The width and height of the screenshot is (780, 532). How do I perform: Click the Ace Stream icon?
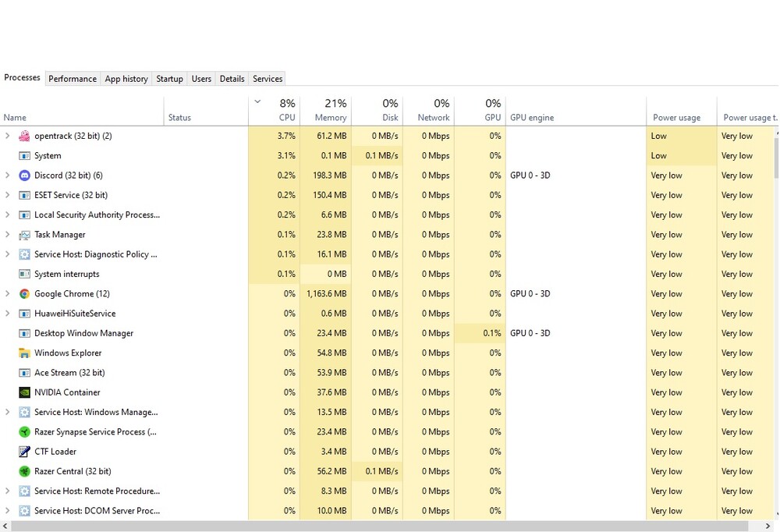[24, 373]
